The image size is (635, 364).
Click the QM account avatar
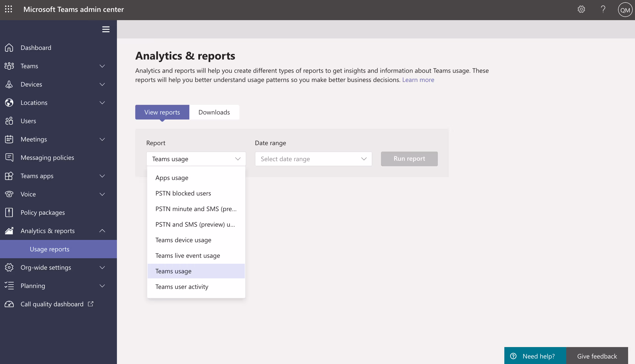pyautogui.click(x=625, y=10)
